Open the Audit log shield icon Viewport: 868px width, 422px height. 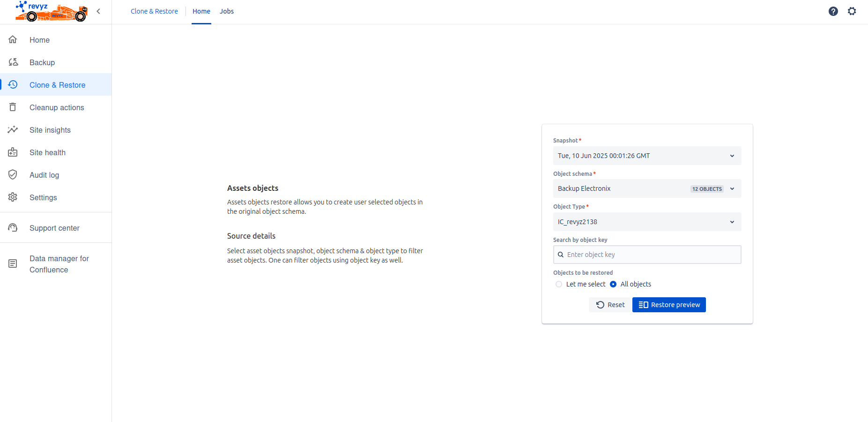tap(13, 175)
